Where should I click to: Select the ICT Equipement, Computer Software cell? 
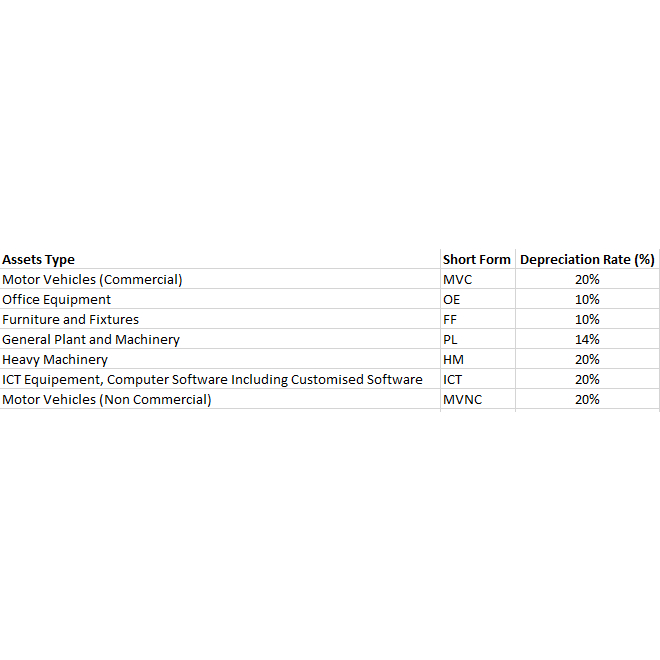pyautogui.click(x=212, y=380)
